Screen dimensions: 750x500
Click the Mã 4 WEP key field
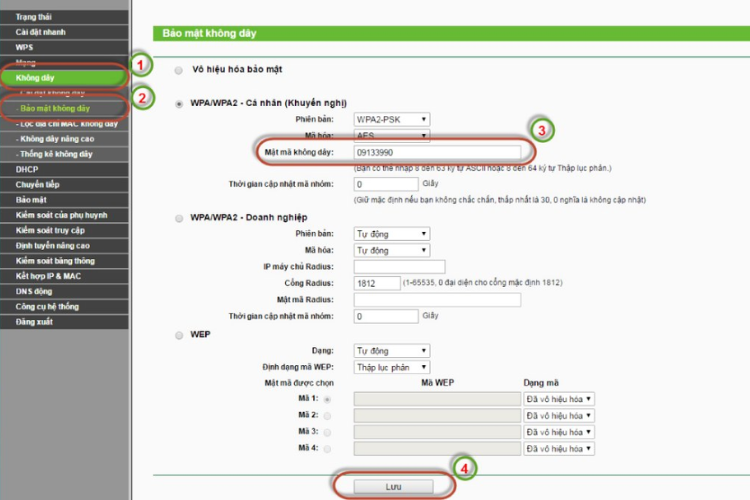[x=437, y=449]
